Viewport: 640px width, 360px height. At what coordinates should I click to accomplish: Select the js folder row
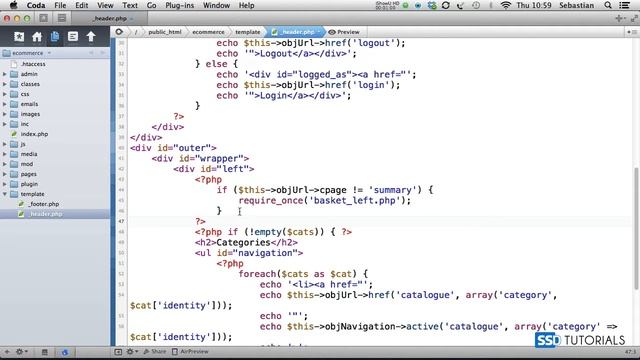pos(55,144)
